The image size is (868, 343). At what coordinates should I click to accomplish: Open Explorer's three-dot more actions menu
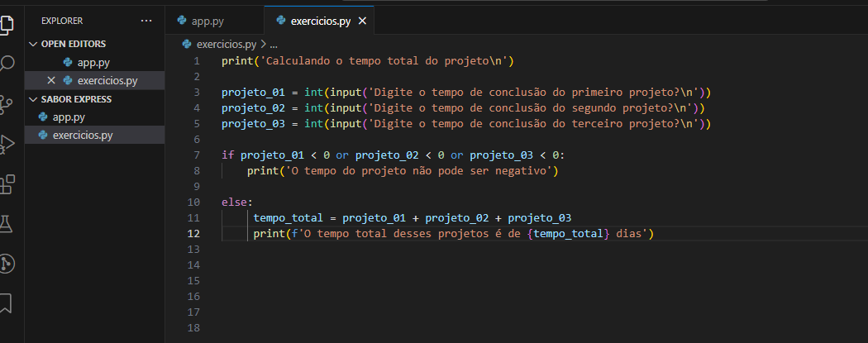coord(146,21)
